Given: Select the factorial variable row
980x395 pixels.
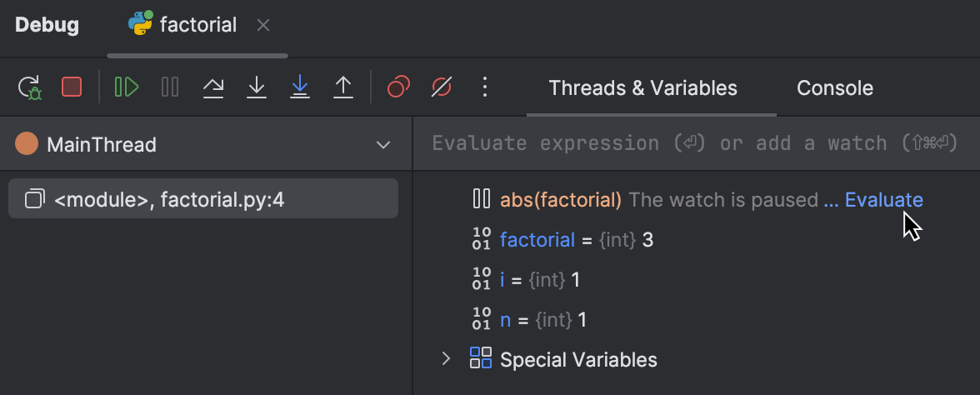Looking at the screenshot, I should click(x=577, y=240).
